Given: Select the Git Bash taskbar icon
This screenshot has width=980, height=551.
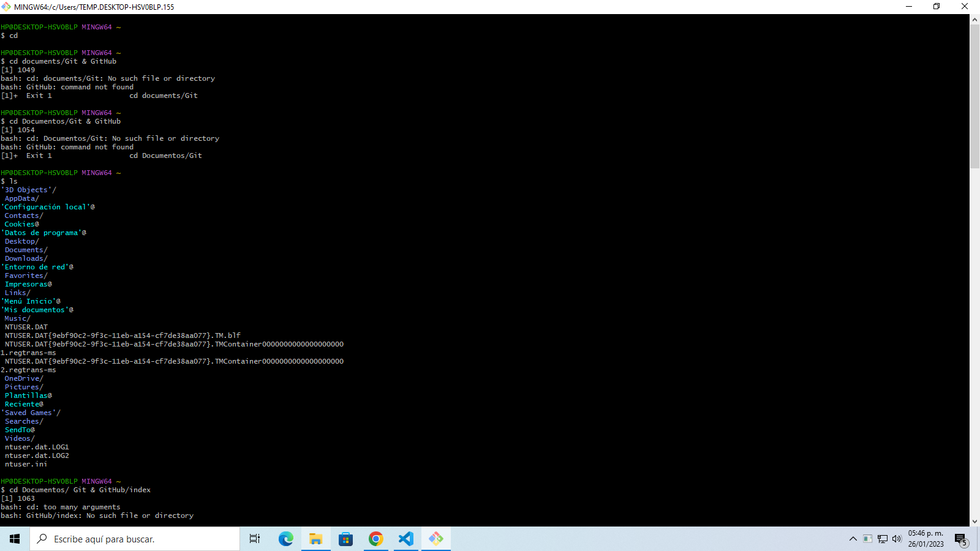Looking at the screenshot, I should [x=436, y=539].
